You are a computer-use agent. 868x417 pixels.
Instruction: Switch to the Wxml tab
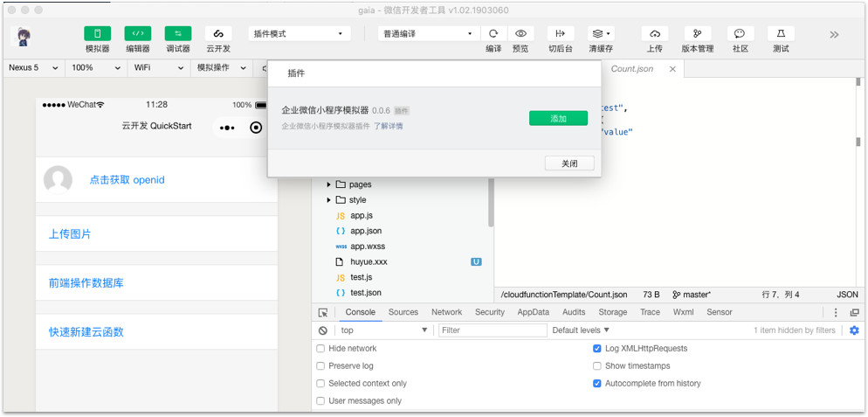(683, 312)
